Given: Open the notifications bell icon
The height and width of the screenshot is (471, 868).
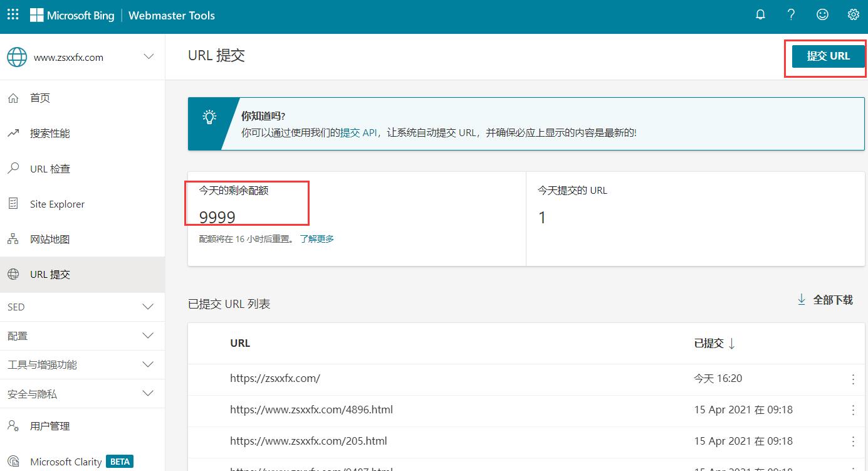Looking at the screenshot, I should click(x=760, y=14).
